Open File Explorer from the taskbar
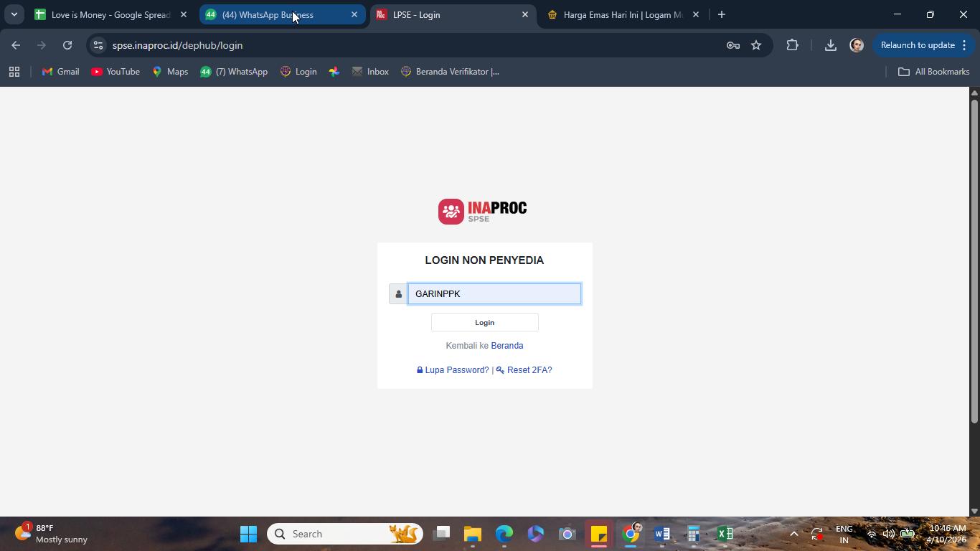This screenshot has height=551, width=980. pos(473,534)
